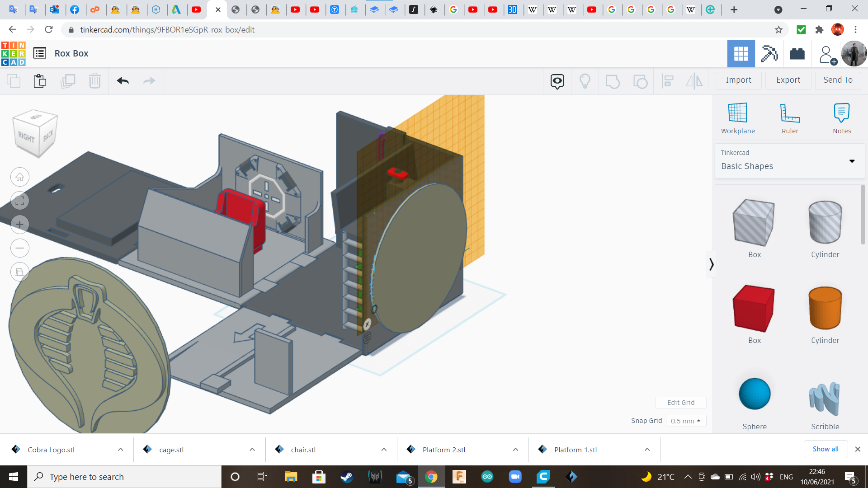
Task: Click Show all downloads
Action: coord(825,449)
